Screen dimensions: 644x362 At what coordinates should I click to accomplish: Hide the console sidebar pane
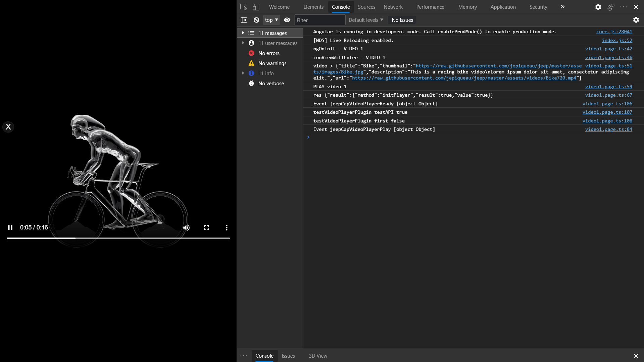(244, 20)
